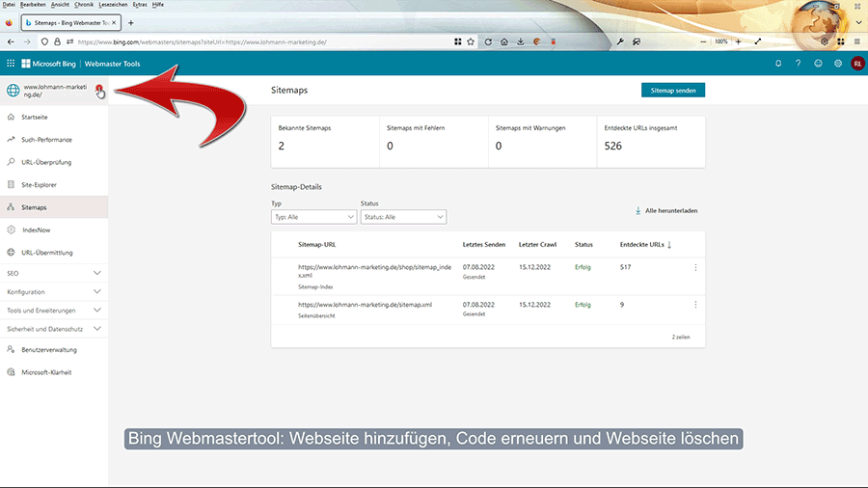Click the zoom in plus icon
Screen dimensions: 868x488
point(738,42)
